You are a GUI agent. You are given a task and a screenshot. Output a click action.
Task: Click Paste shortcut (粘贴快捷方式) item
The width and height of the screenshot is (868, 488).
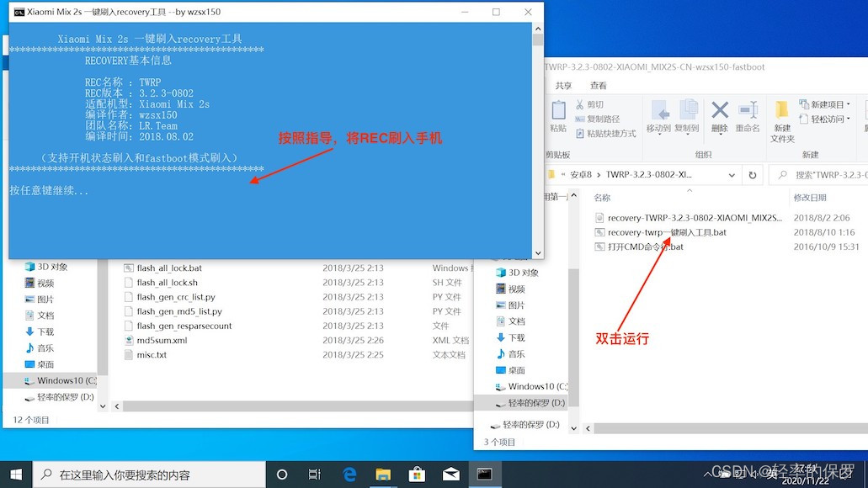click(606, 133)
